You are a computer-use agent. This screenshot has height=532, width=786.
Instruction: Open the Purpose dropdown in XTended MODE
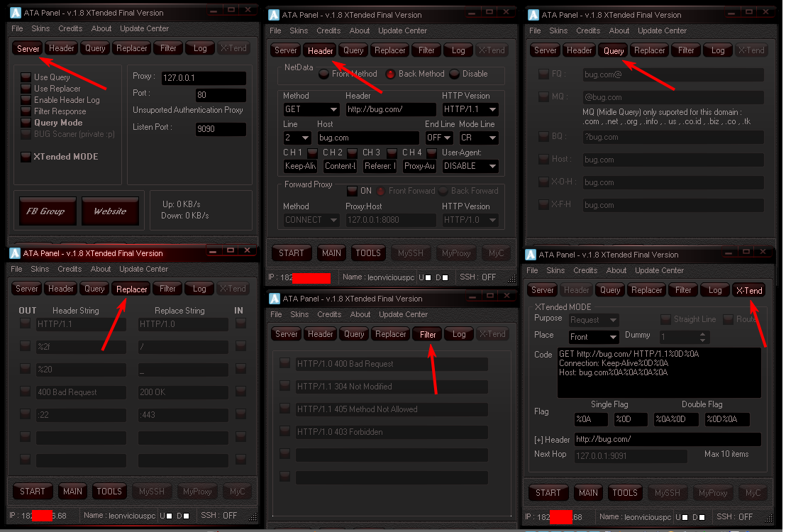coord(594,319)
